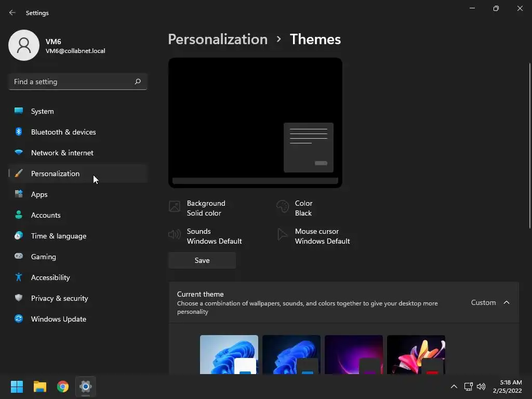Image resolution: width=532 pixels, height=399 pixels.
Task: Click the vertical scrollbar on the right
Action: [529, 146]
